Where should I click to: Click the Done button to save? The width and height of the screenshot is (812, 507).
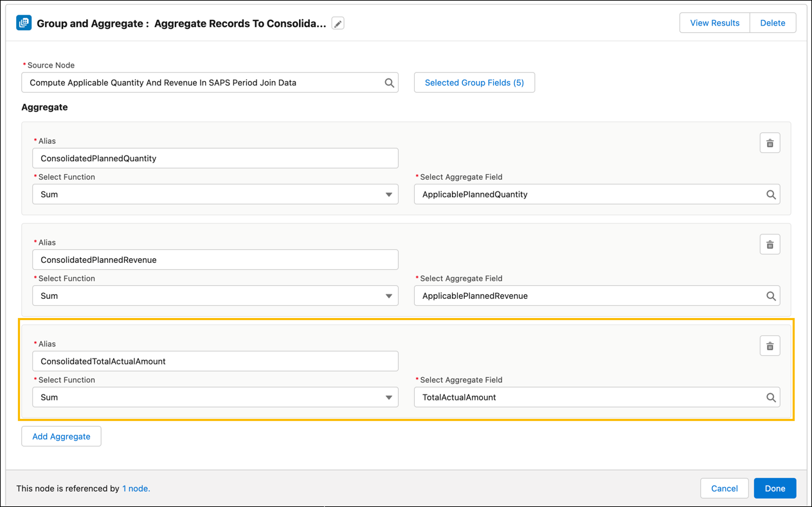coord(775,488)
